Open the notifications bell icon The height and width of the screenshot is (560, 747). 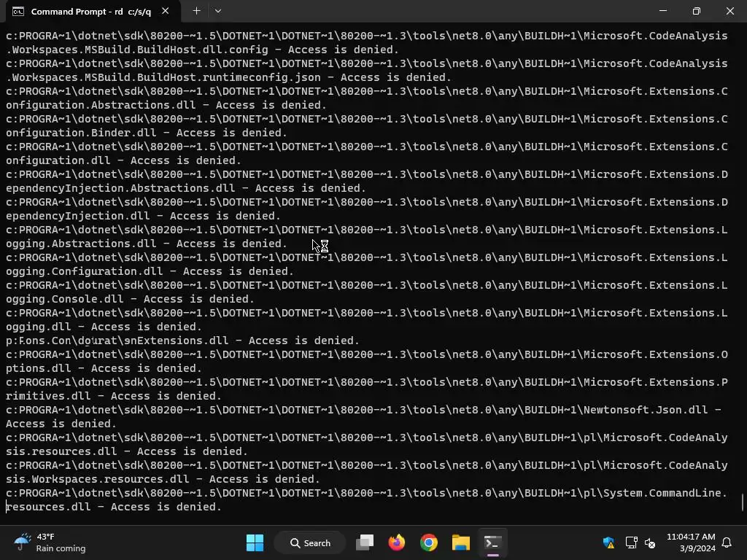tap(727, 542)
